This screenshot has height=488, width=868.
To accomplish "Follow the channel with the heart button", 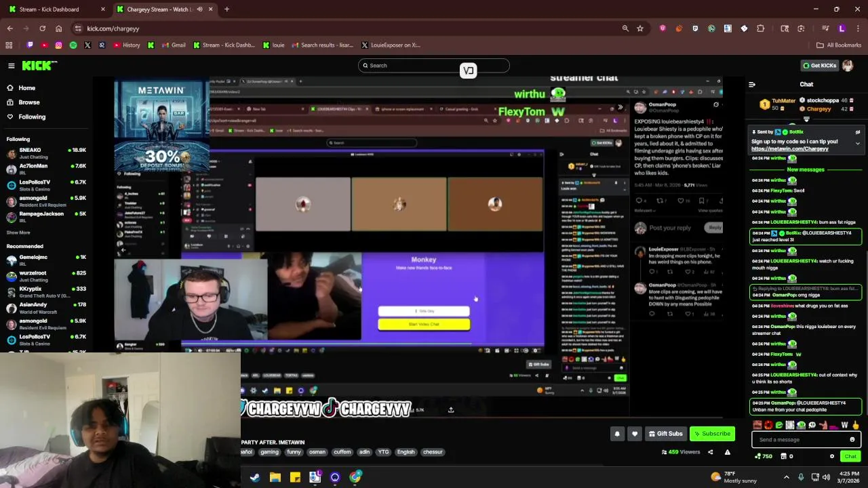I will tap(635, 434).
